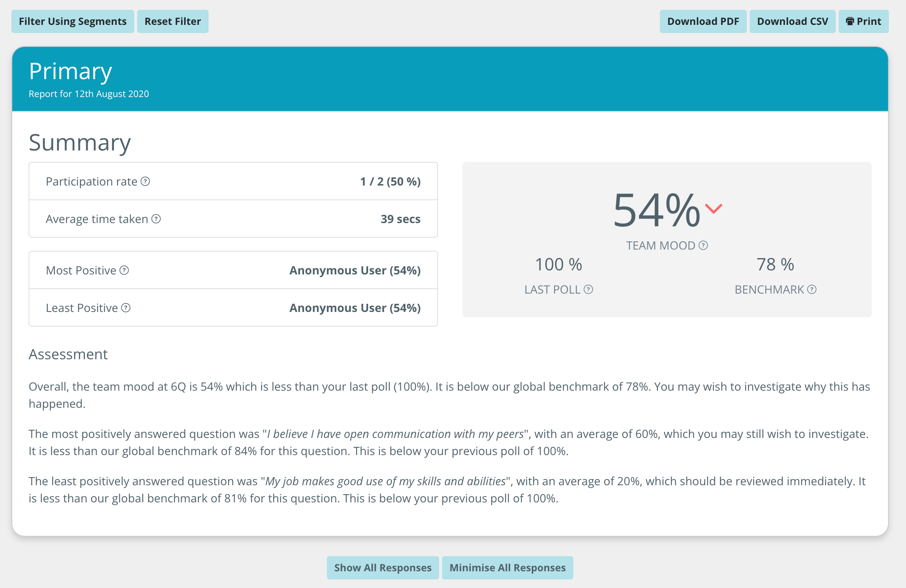
Task: Click the Benchmark help icon
Action: 812,290
